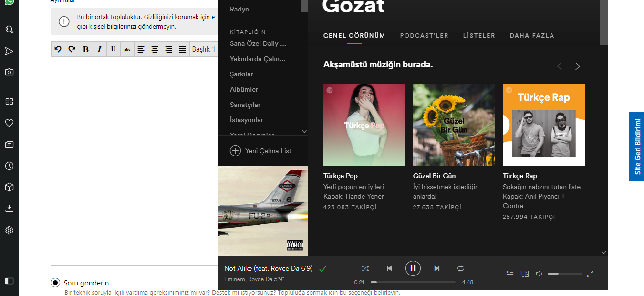Image resolution: width=644 pixels, height=296 pixels.
Task: Undo in the forum text editor
Action: click(x=58, y=49)
